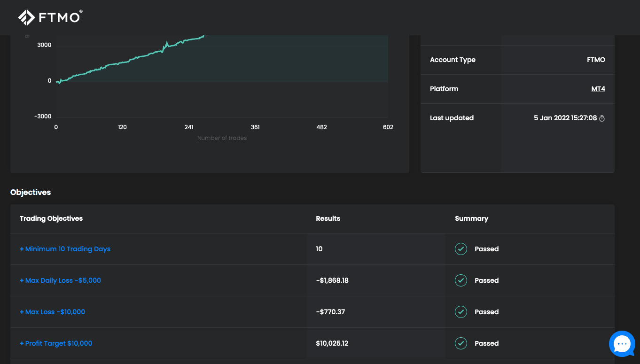Click the Number of trades axis label
Image resolution: width=640 pixels, height=364 pixels.
[222, 138]
